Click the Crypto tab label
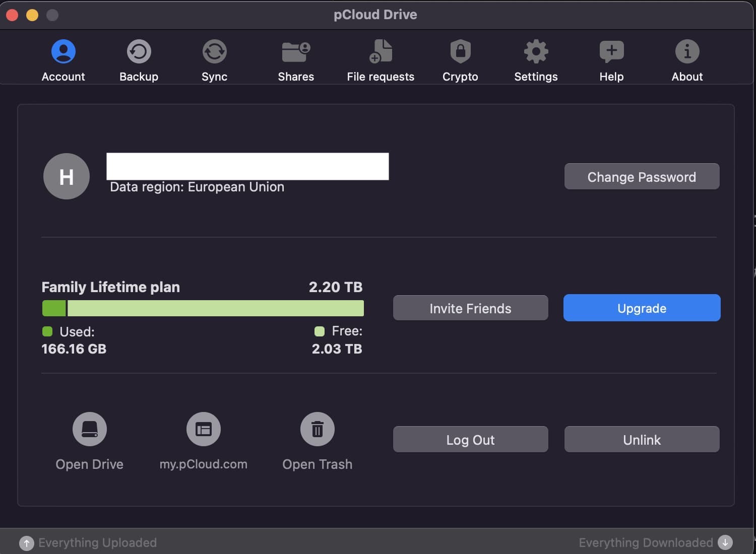This screenshot has width=756, height=554. click(460, 77)
